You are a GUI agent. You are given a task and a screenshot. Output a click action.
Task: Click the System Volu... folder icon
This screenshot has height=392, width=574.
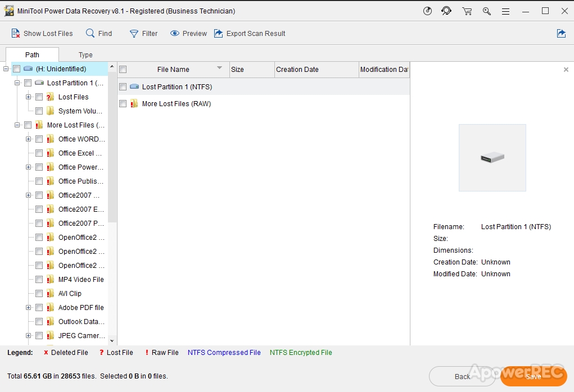coord(50,111)
